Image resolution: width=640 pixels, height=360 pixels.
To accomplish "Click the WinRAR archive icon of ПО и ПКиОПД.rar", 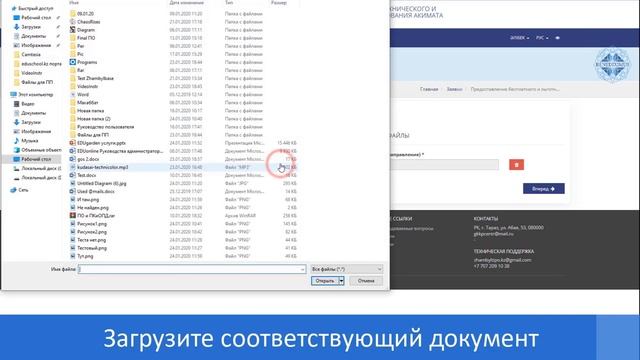I will [73, 216].
